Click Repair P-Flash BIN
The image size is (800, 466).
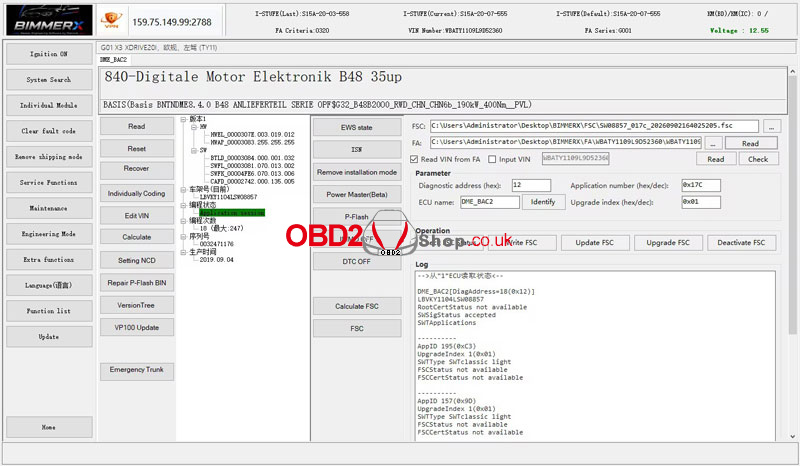click(x=137, y=283)
